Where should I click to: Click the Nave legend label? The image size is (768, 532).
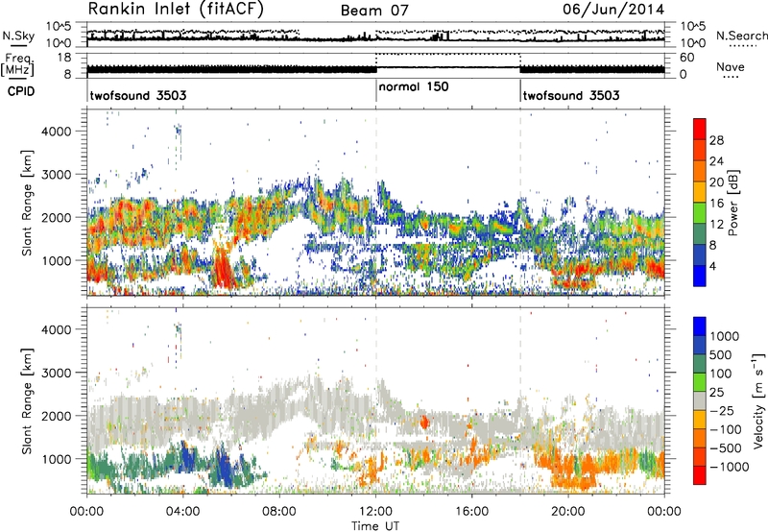coord(731,66)
